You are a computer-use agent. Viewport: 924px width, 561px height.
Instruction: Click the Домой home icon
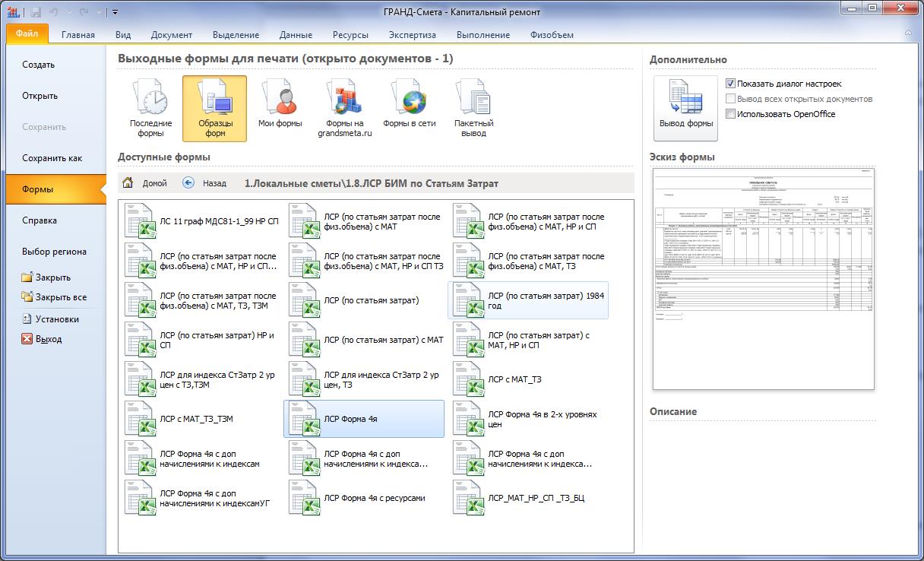[x=128, y=183]
